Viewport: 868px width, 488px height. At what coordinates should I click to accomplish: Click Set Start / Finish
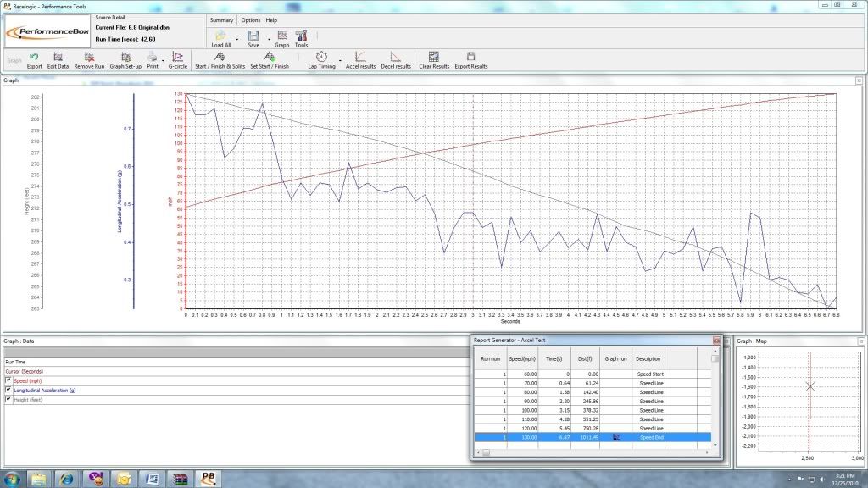[x=269, y=57]
